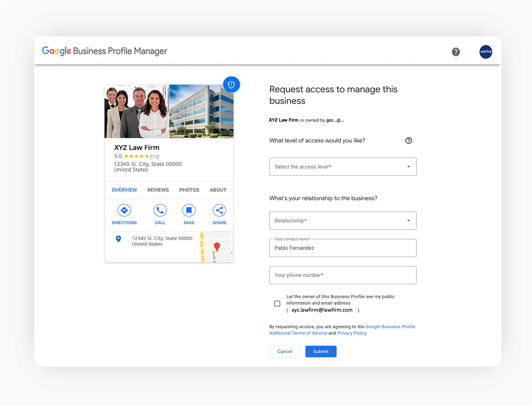Click the help question mark icon in header

[x=455, y=52]
